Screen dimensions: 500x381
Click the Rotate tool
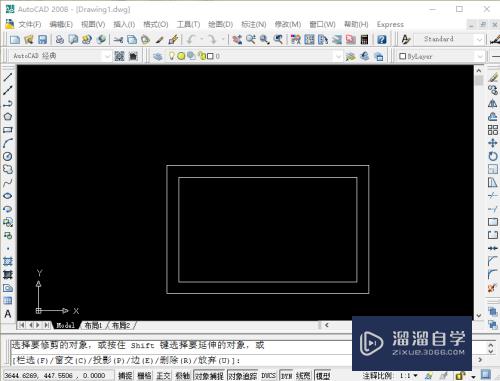coord(493,156)
